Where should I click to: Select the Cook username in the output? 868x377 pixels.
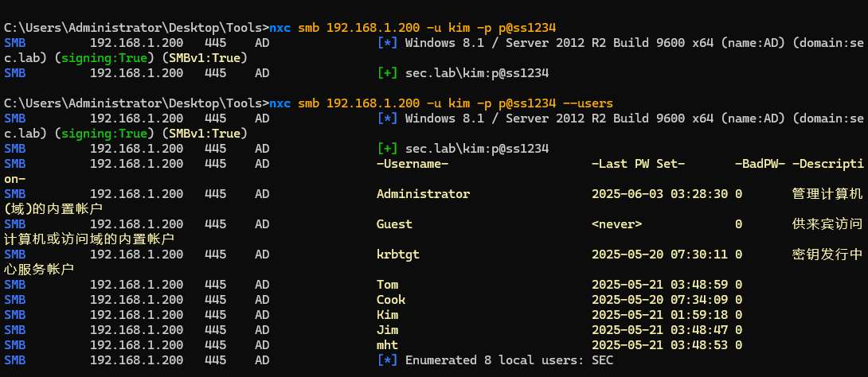pyautogui.click(x=391, y=300)
